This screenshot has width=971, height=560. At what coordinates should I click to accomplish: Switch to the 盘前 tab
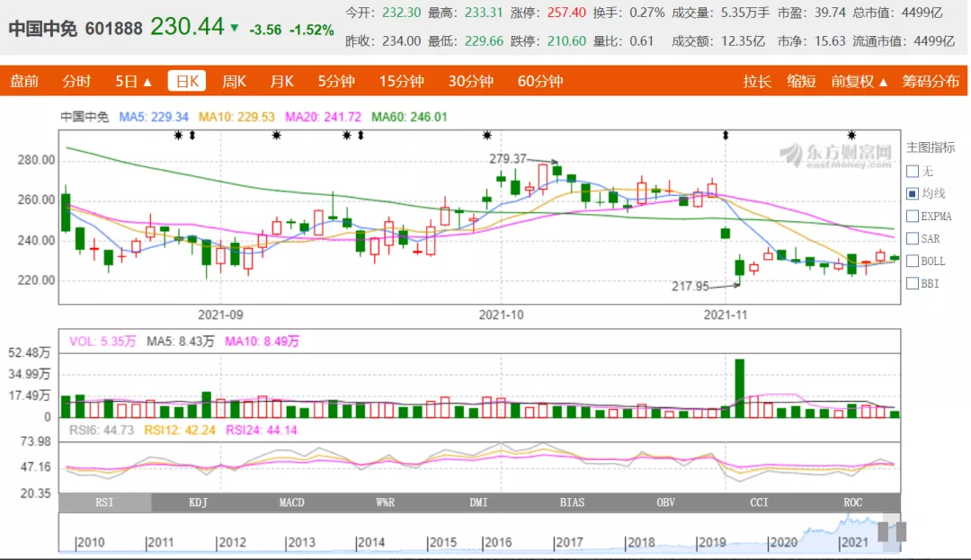tap(24, 81)
